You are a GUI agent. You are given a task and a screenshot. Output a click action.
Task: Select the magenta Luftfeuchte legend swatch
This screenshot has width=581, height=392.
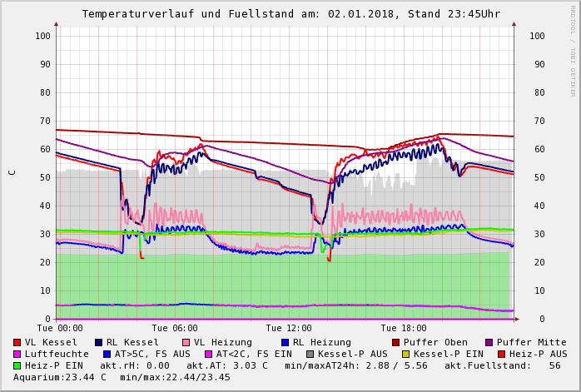[17, 354]
